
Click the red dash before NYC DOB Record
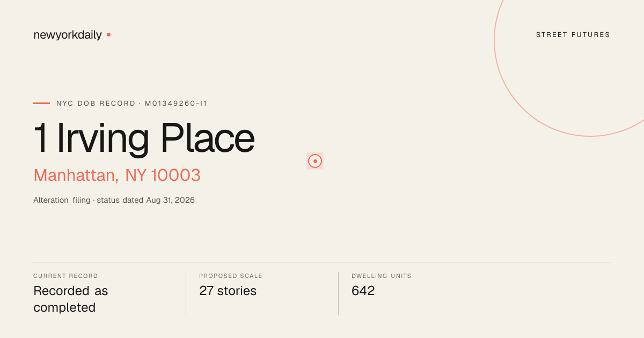click(x=41, y=103)
